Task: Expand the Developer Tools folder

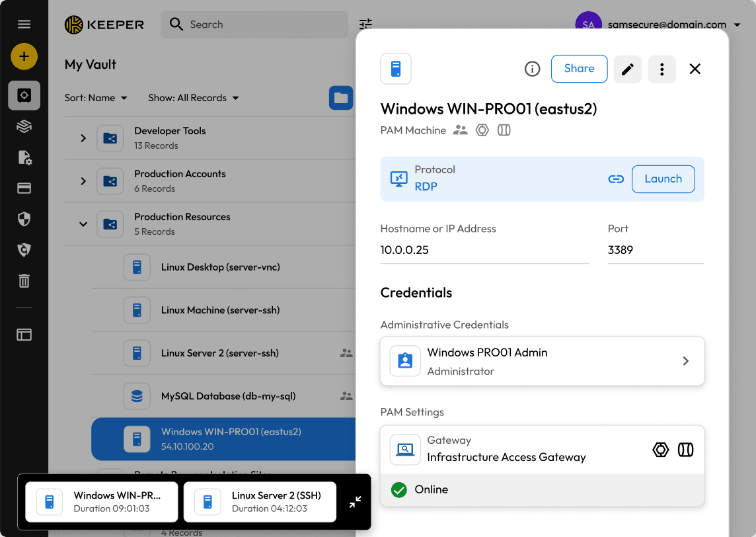Action: click(83, 138)
